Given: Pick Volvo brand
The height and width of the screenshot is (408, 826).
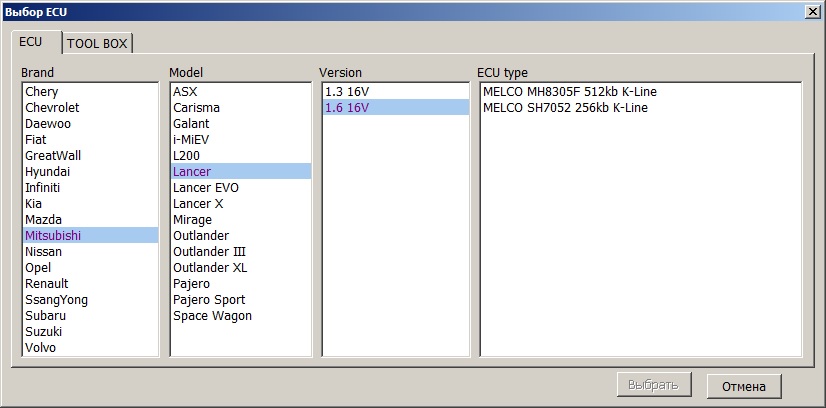Looking at the screenshot, I should [90, 347].
